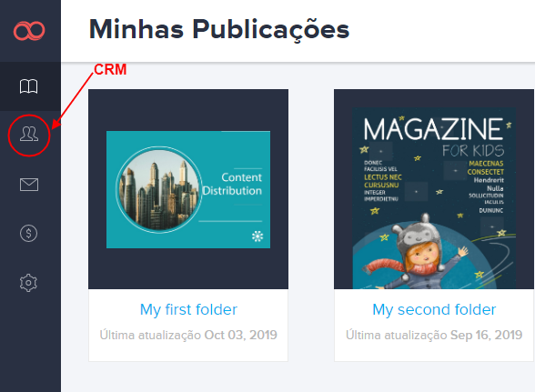
Task: Open the publications book icon
Action: pos(29,86)
